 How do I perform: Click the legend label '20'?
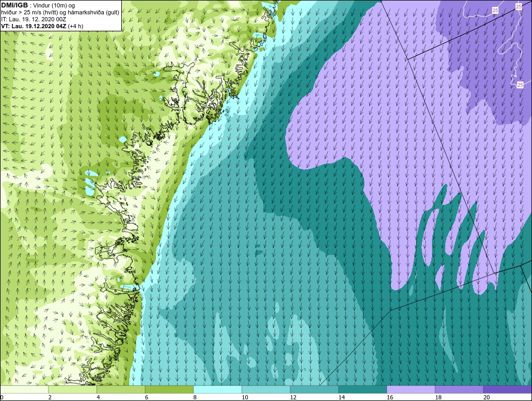coord(487,397)
